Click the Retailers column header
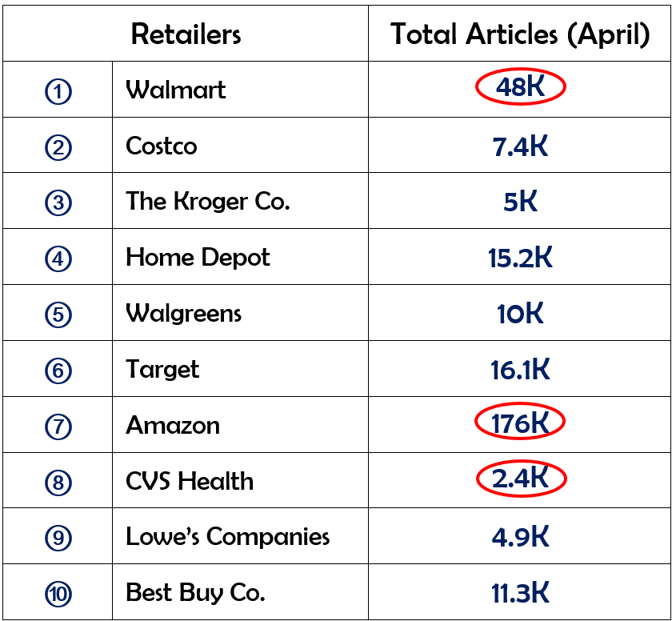This screenshot has height=621, width=672. [x=186, y=34]
